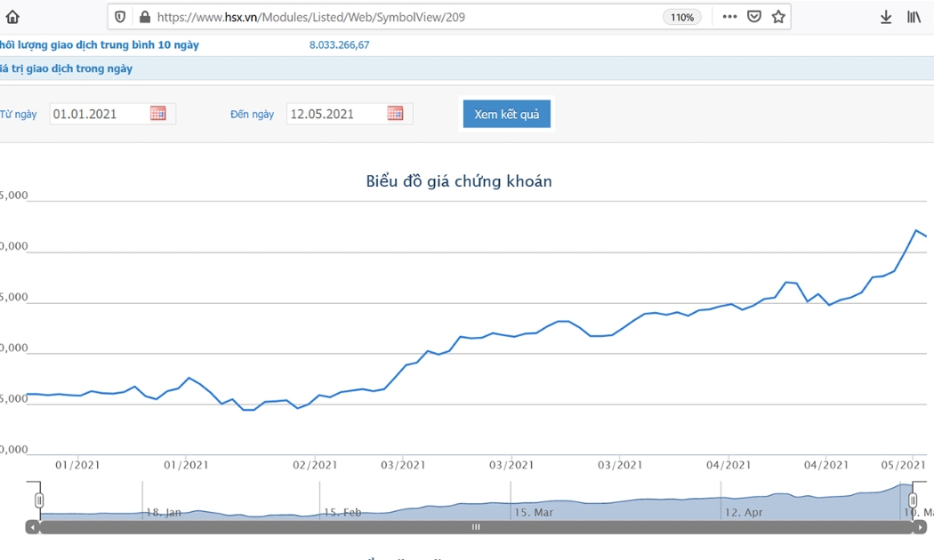The image size is (934, 560).
Task: Open the tracking protection shield icon
Action: point(120,17)
